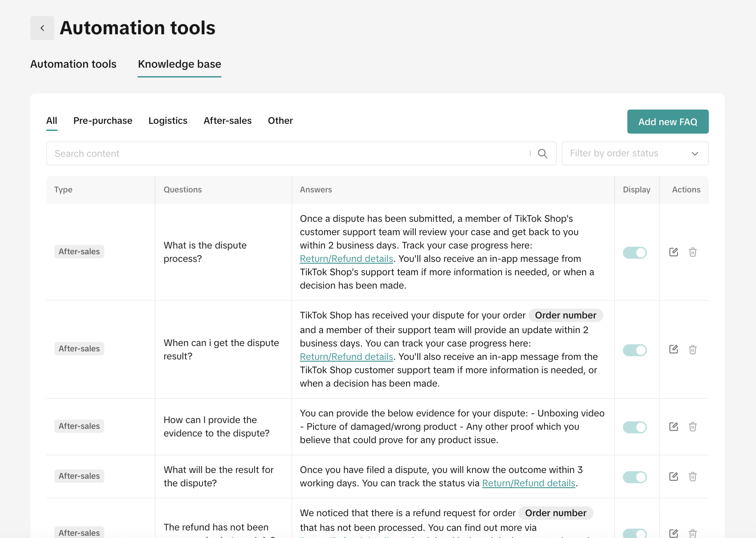
Task: Edit the 'When can i get the dispute result?' FAQ
Action: 673,350
